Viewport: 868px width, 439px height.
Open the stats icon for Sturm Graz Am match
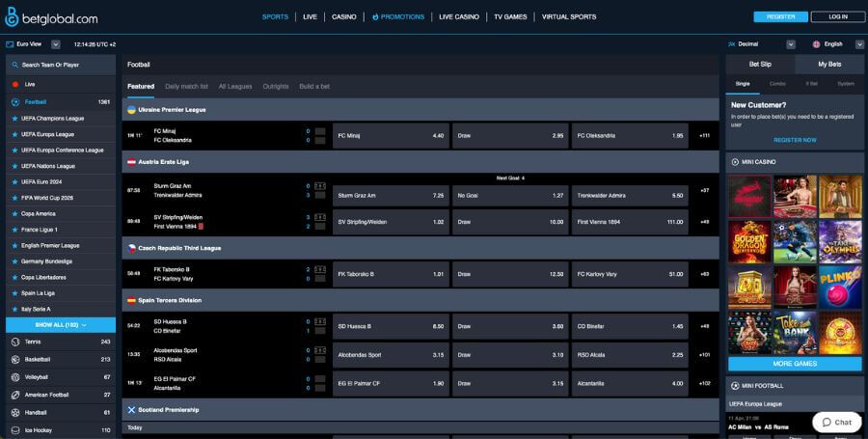point(320,186)
